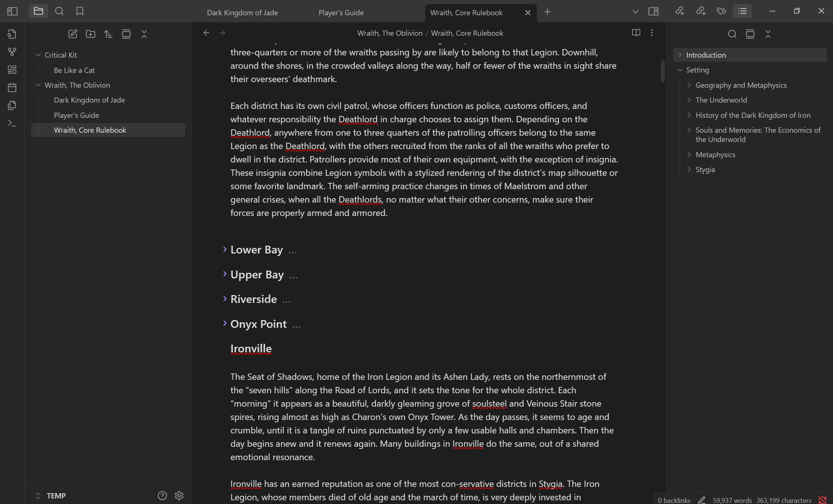
Task: Place cursor in Ironville heading
Action: 251,349
